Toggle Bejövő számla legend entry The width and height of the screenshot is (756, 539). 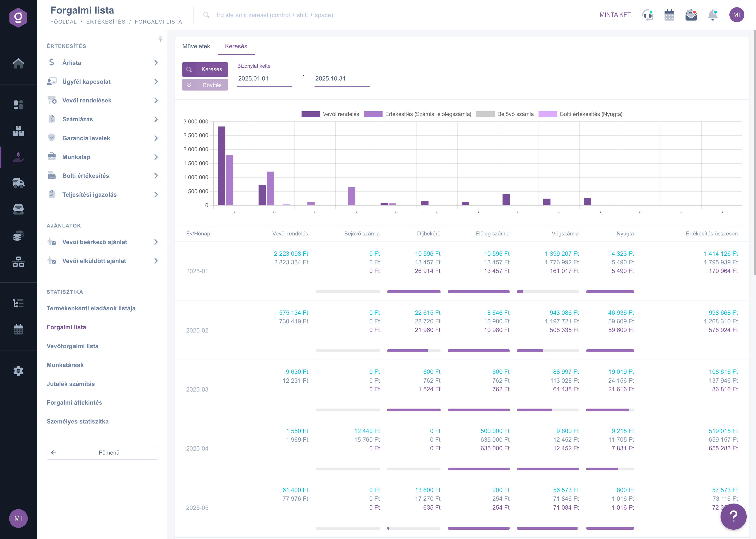click(x=504, y=114)
